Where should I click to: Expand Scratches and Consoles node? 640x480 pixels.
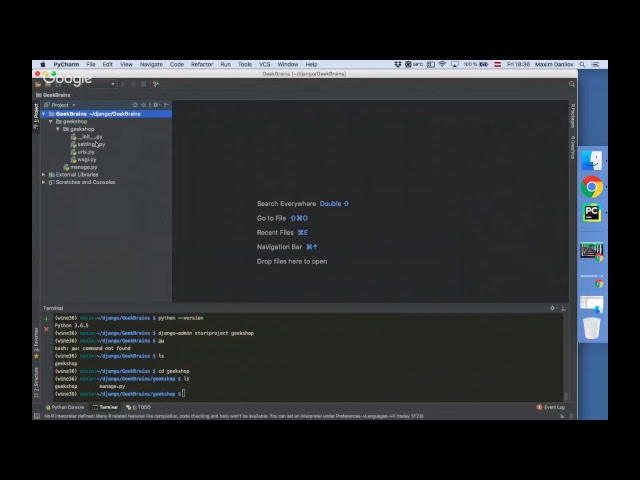tap(44, 182)
